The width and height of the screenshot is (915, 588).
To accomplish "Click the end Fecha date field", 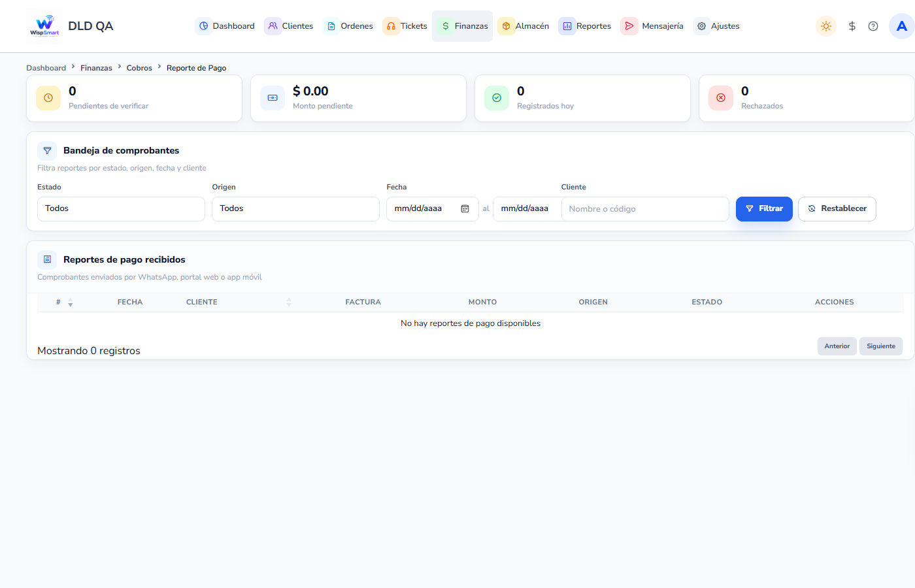I will (527, 209).
